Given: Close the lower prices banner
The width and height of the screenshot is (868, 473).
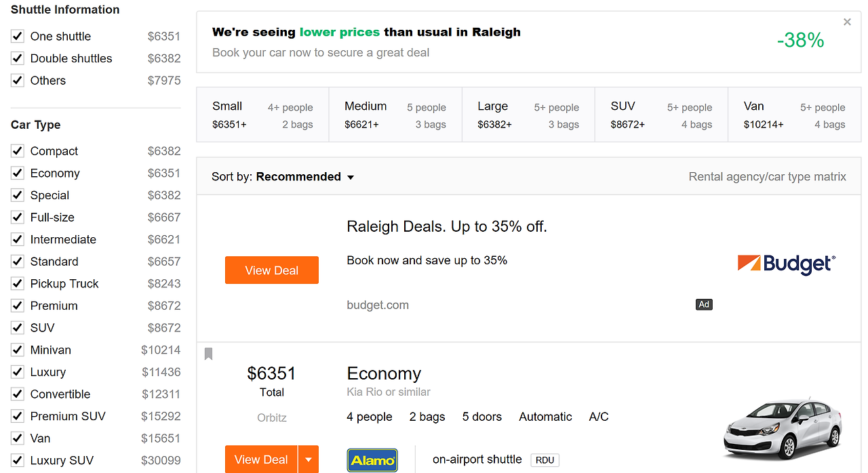Looking at the screenshot, I should click(x=847, y=22).
